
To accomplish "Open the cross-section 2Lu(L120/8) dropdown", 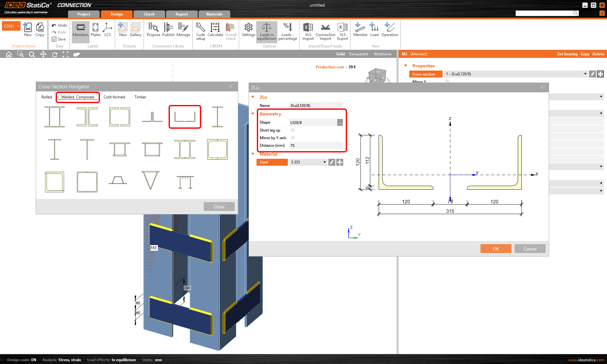I will coord(516,74).
